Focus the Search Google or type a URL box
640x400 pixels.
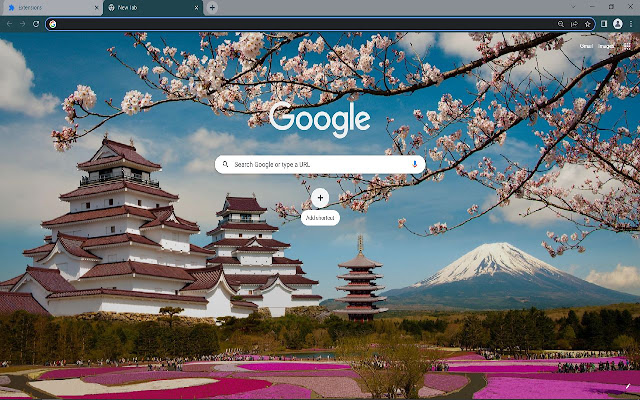320,164
